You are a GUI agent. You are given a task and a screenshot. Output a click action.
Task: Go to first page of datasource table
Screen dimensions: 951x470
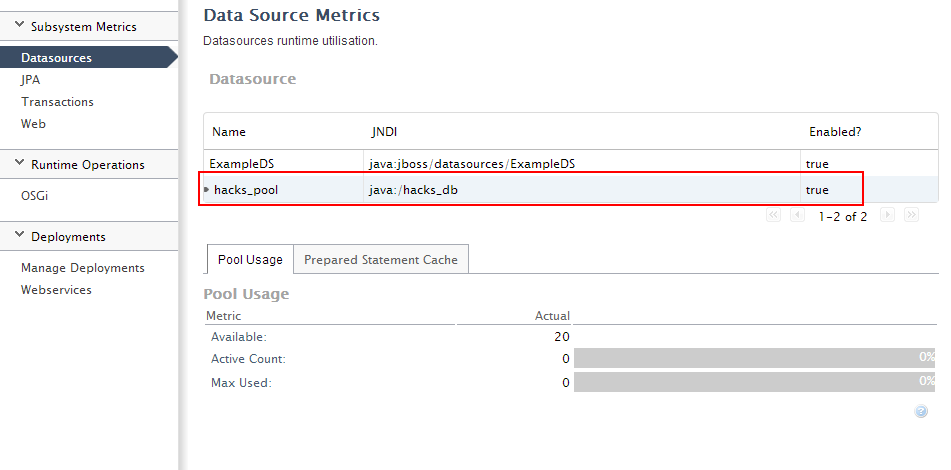coord(773,216)
